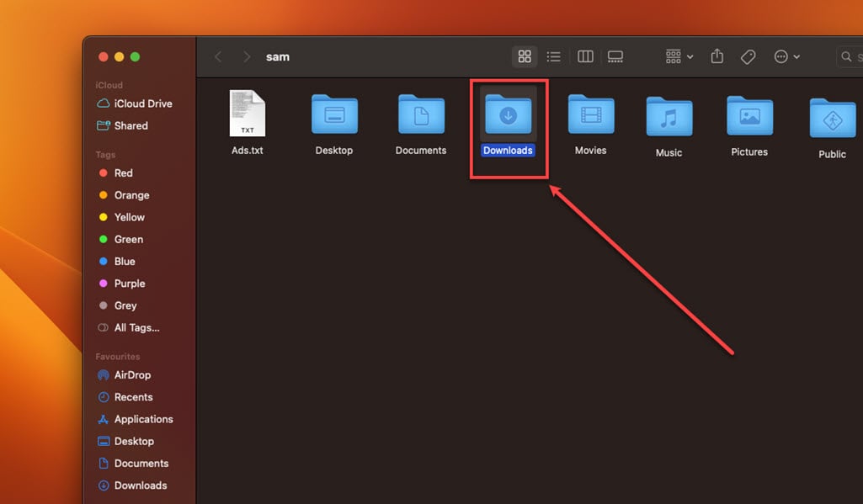The width and height of the screenshot is (863, 504).
Task: Switch Finder to gallery view
Action: pos(615,56)
